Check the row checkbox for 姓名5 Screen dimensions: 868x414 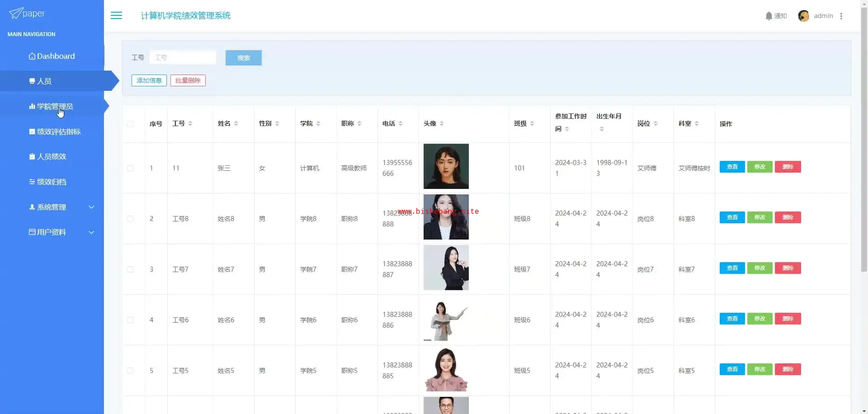tap(130, 371)
